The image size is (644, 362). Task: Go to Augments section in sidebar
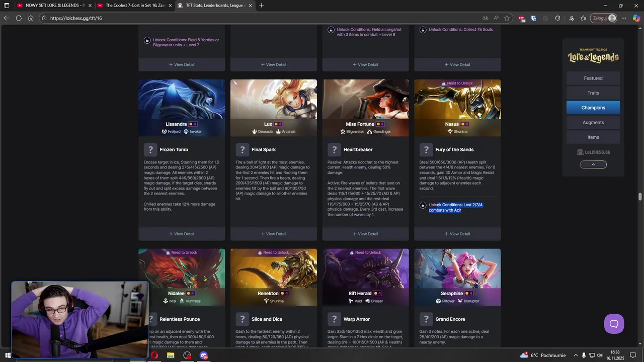[593, 122]
